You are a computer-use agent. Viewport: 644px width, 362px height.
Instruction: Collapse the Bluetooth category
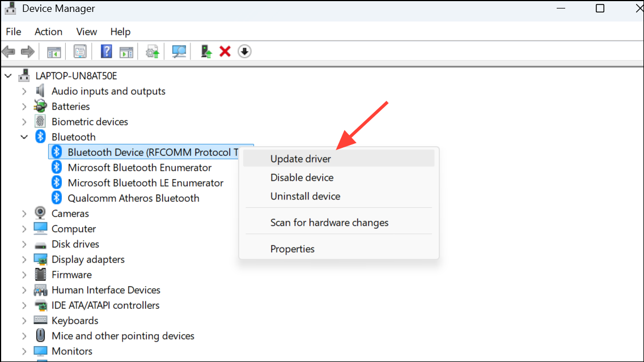(24, 137)
